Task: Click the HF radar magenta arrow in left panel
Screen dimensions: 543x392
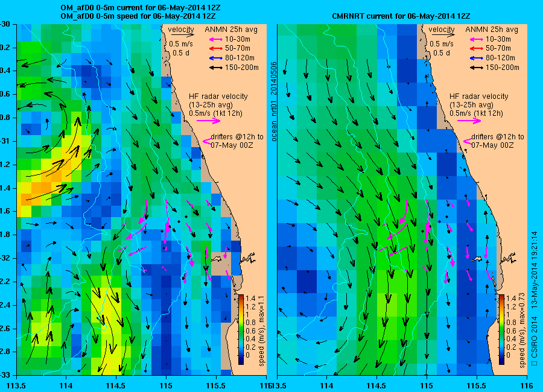Action: [209, 121]
